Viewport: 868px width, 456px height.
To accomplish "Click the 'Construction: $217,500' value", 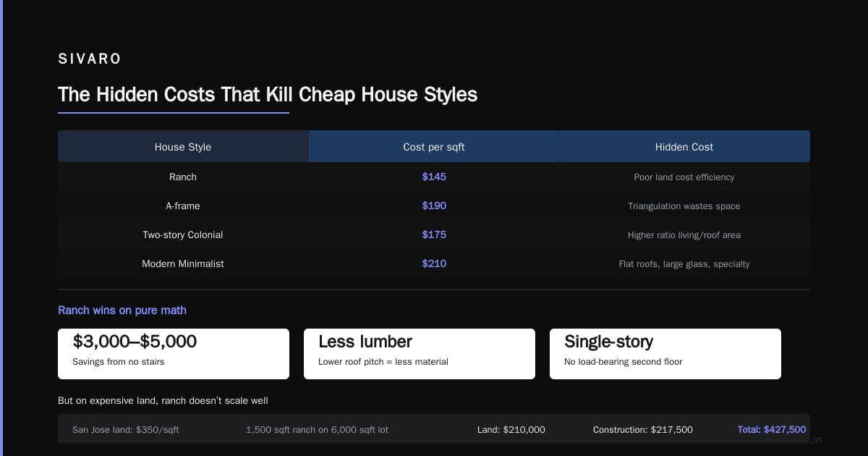I will [x=643, y=429].
